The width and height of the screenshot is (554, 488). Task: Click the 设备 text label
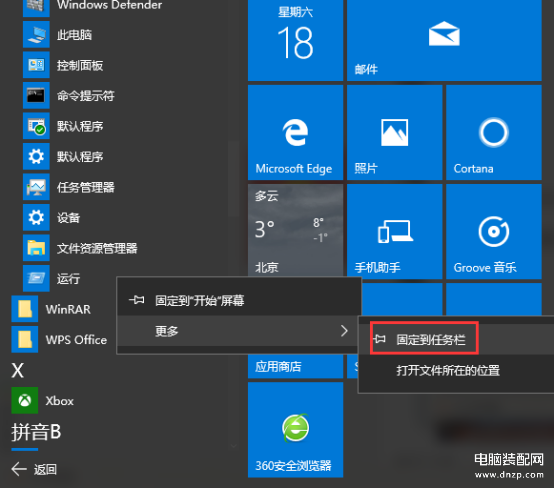69,218
